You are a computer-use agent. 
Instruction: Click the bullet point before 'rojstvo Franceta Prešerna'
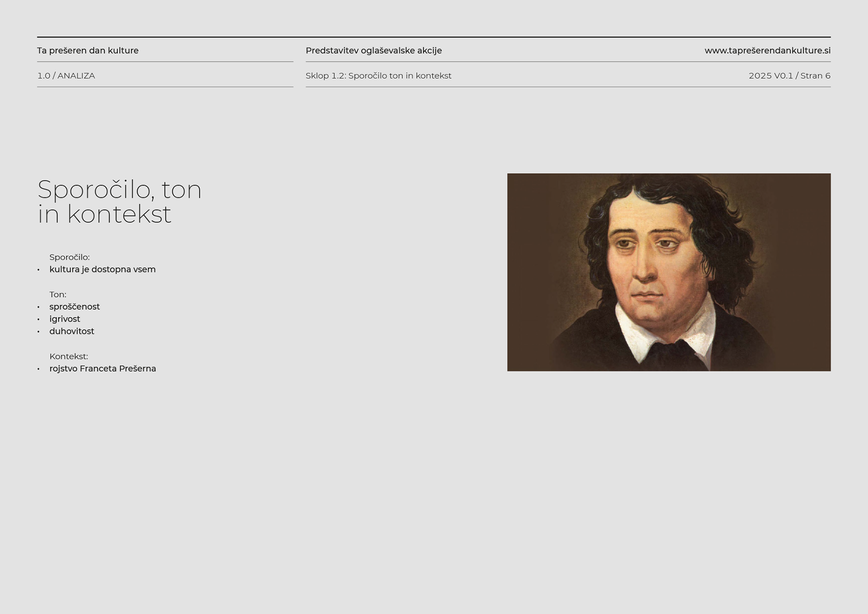coord(38,369)
